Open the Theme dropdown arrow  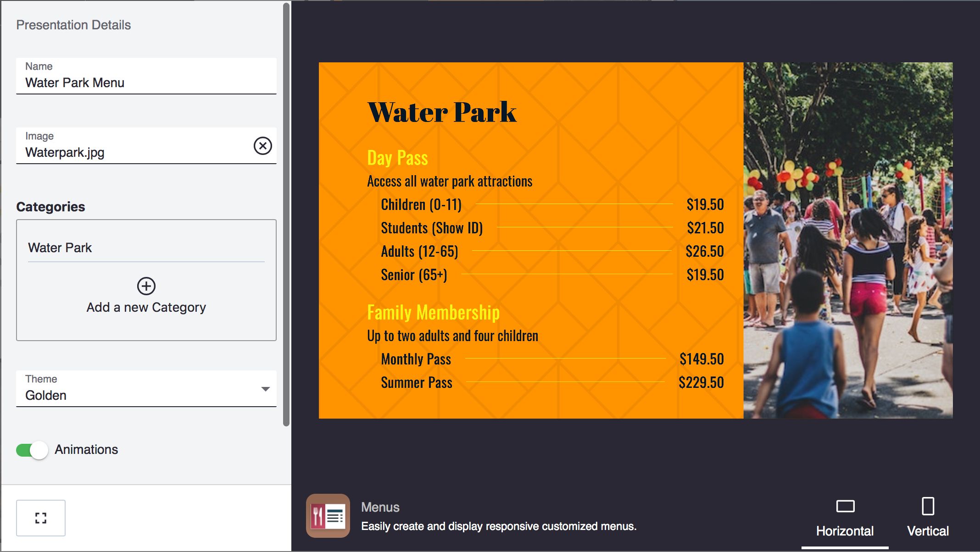pos(265,389)
